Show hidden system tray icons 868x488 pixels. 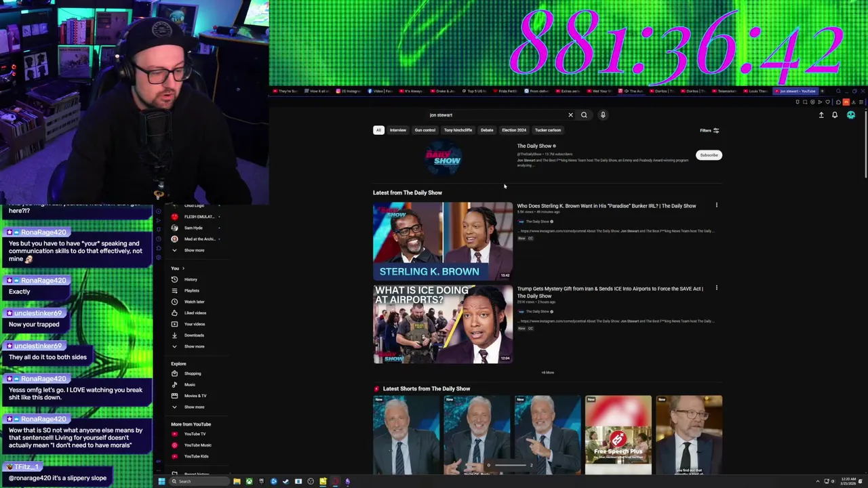click(818, 481)
